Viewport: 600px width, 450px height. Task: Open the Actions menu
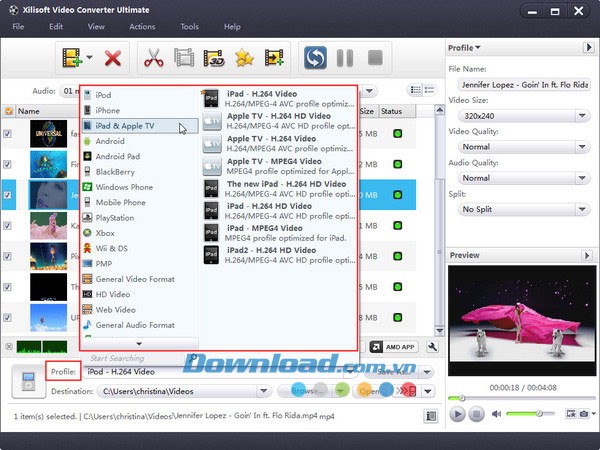(142, 26)
